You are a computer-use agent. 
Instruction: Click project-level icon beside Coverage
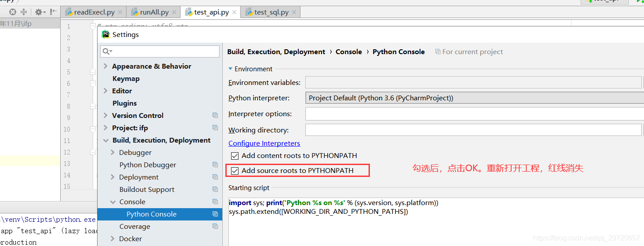click(x=215, y=226)
